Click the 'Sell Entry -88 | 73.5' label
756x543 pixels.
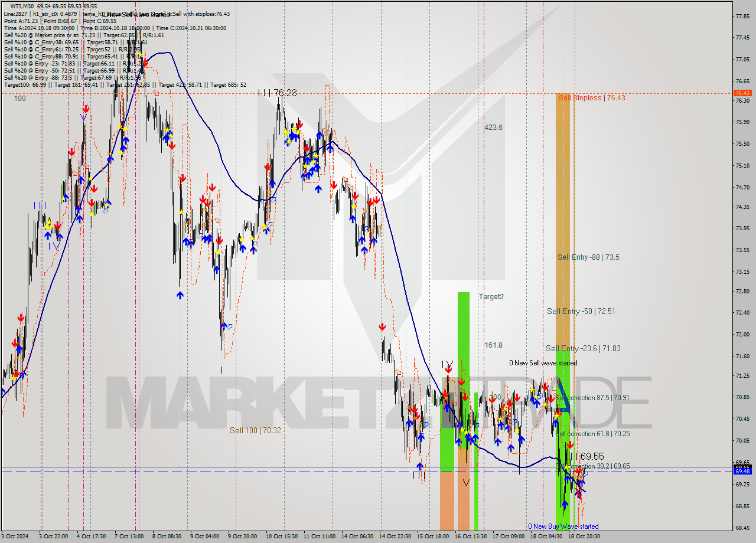588,257
